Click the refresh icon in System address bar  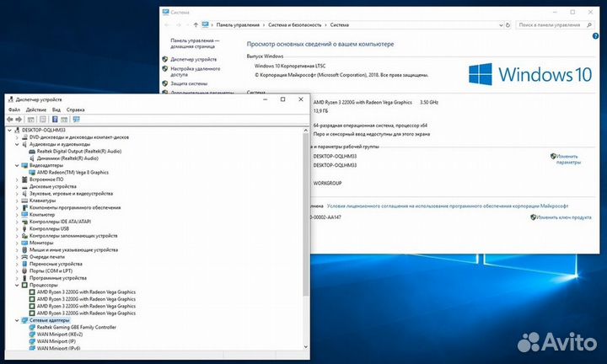508,24
